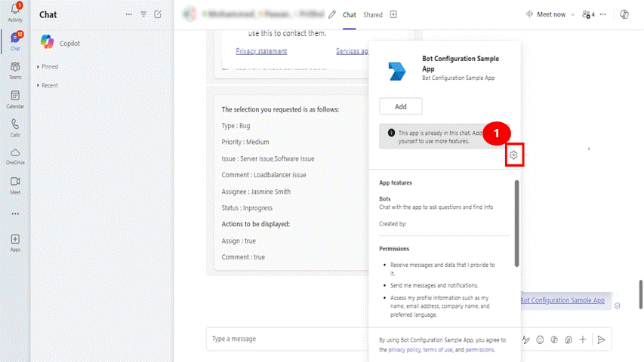Send the message with the send arrow

tap(601, 339)
